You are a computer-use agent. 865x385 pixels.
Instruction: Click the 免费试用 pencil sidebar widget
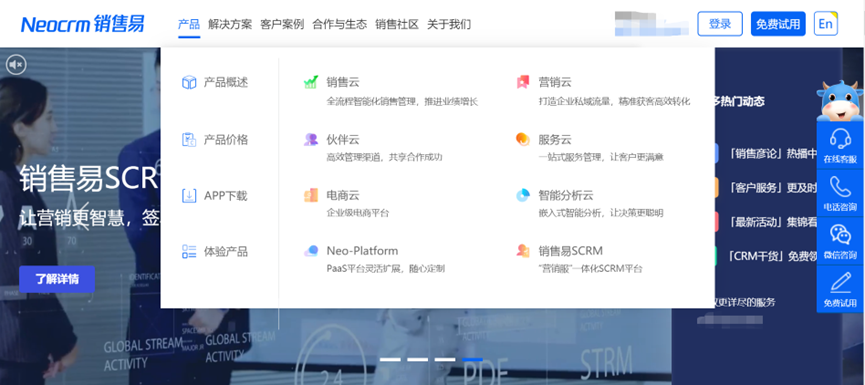pyautogui.click(x=840, y=289)
